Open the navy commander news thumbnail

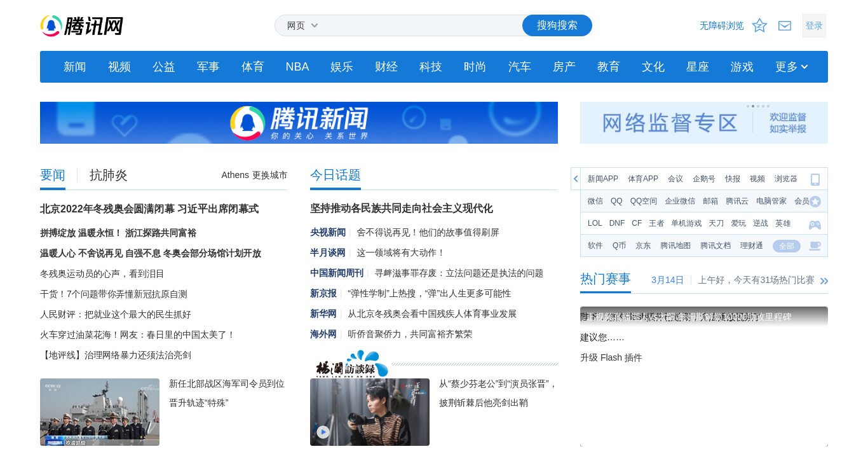click(x=100, y=412)
